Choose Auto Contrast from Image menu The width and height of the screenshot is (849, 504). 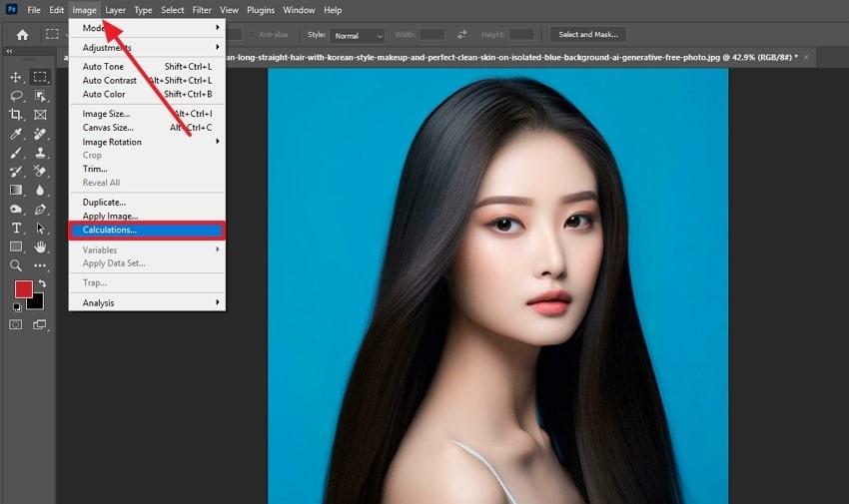coord(147,80)
